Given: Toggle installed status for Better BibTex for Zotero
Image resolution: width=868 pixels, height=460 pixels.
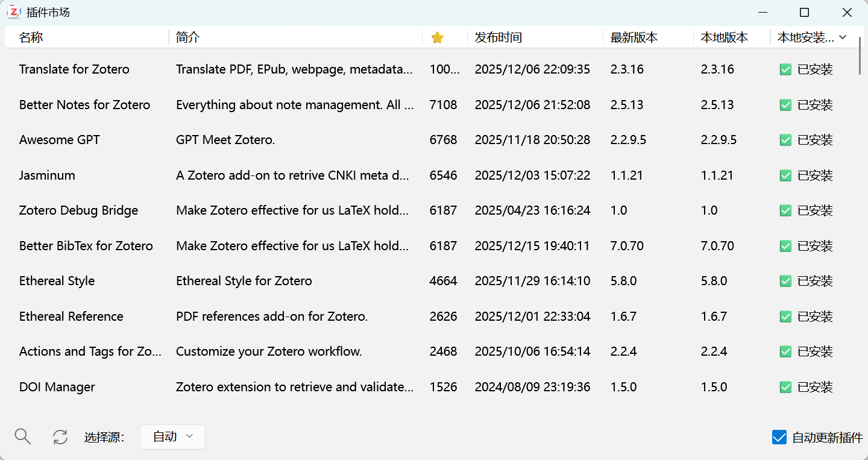Looking at the screenshot, I should point(785,246).
